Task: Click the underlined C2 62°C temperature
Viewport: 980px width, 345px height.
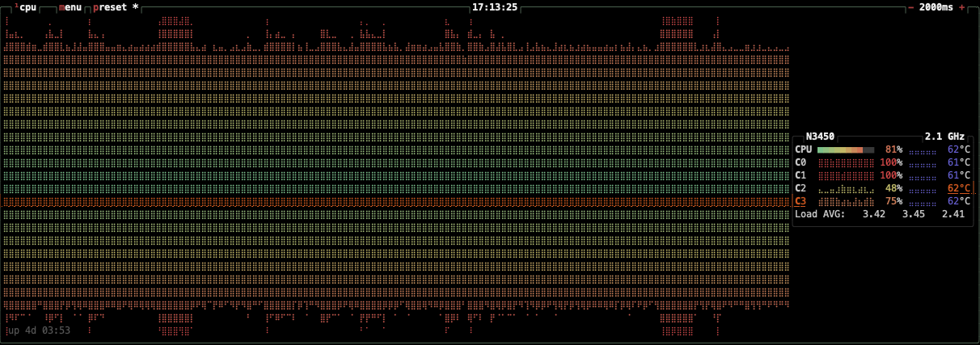Action: (959, 188)
